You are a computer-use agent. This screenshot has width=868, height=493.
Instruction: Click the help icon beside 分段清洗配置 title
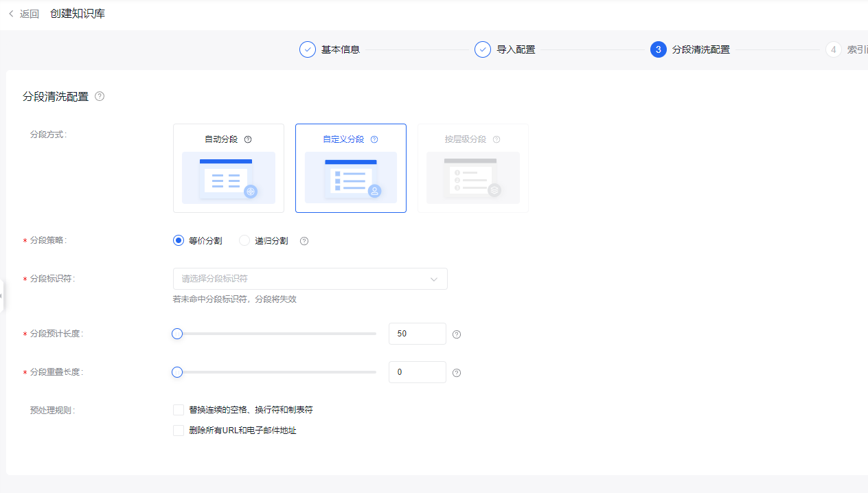(x=100, y=97)
